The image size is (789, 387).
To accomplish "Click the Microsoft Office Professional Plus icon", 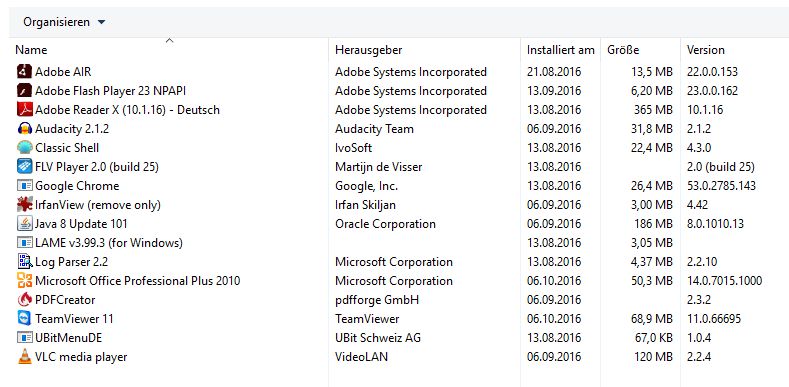I will [x=24, y=280].
